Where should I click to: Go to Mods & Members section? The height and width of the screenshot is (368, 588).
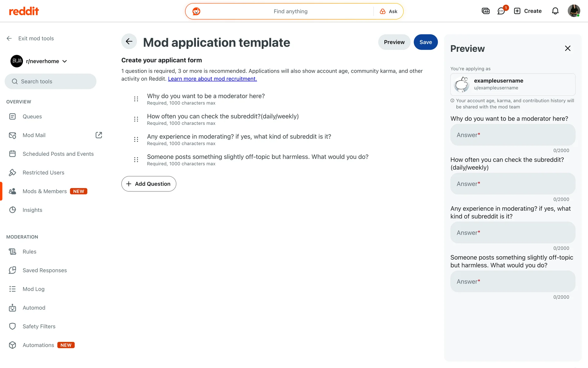(x=45, y=191)
